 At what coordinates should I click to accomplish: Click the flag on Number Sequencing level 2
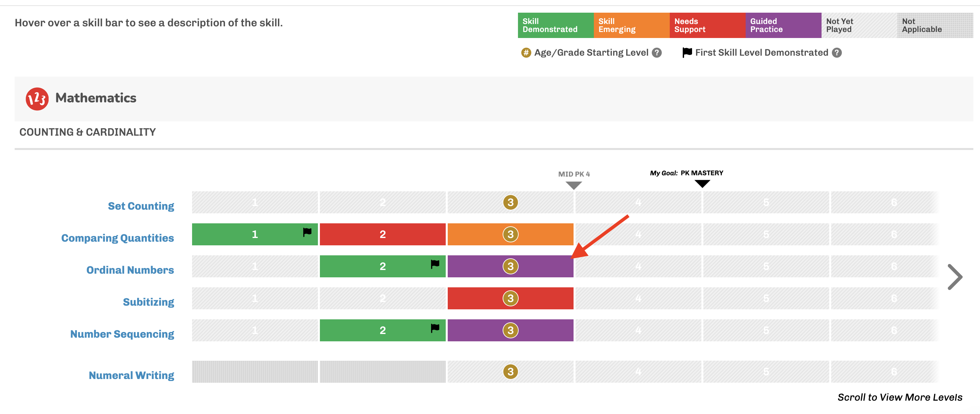pos(435,328)
